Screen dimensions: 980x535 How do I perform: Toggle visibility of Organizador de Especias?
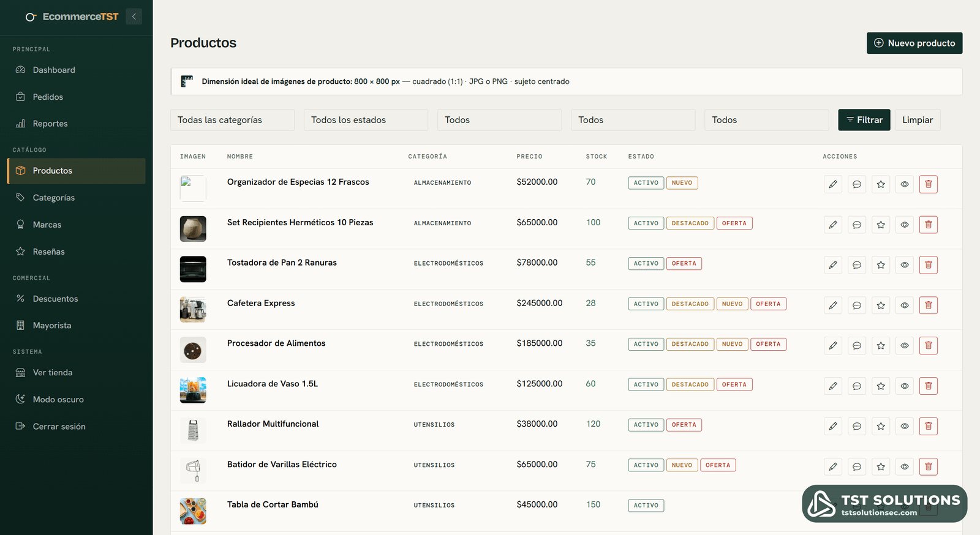pos(905,184)
